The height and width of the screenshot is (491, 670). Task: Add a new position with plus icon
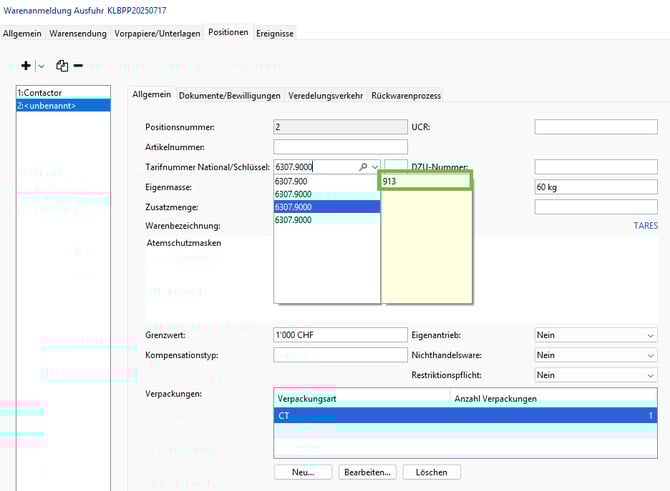pos(26,65)
